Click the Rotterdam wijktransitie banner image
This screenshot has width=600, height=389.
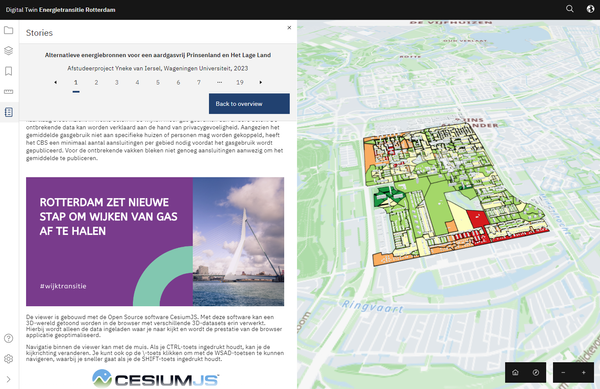click(155, 241)
